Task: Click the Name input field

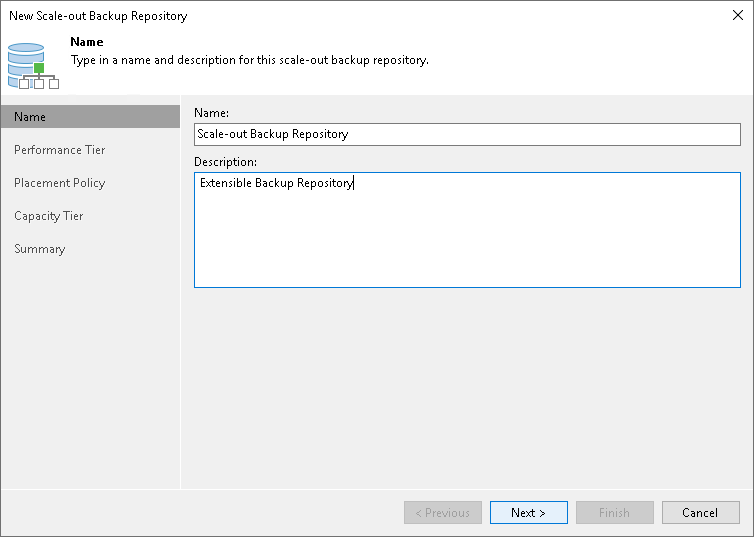Action: point(467,134)
